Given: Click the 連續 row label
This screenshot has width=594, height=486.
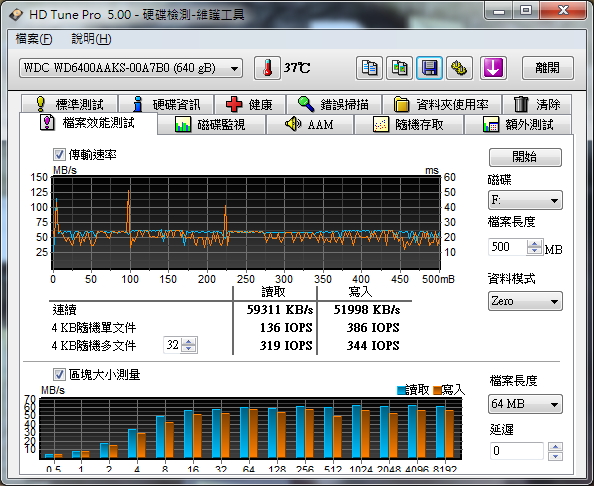Looking at the screenshot, I should (x=64, y=310).
